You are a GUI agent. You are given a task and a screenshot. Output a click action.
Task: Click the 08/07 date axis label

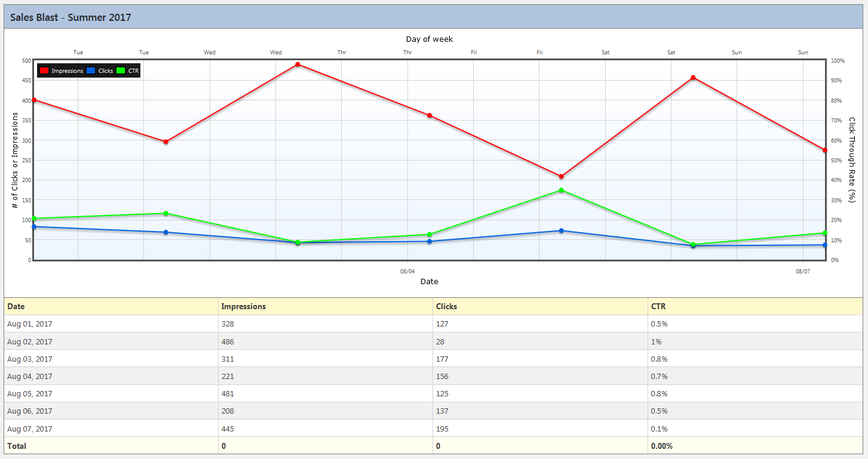tap(802, 272)
